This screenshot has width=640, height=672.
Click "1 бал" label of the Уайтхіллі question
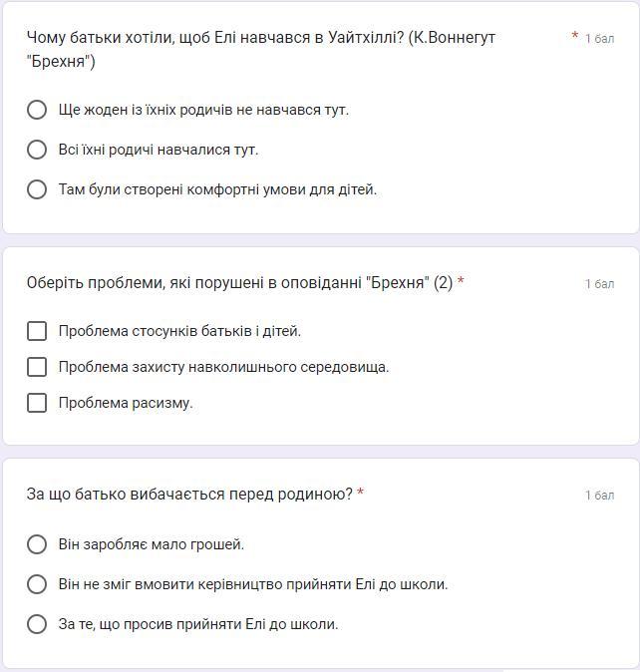(599, 39)
